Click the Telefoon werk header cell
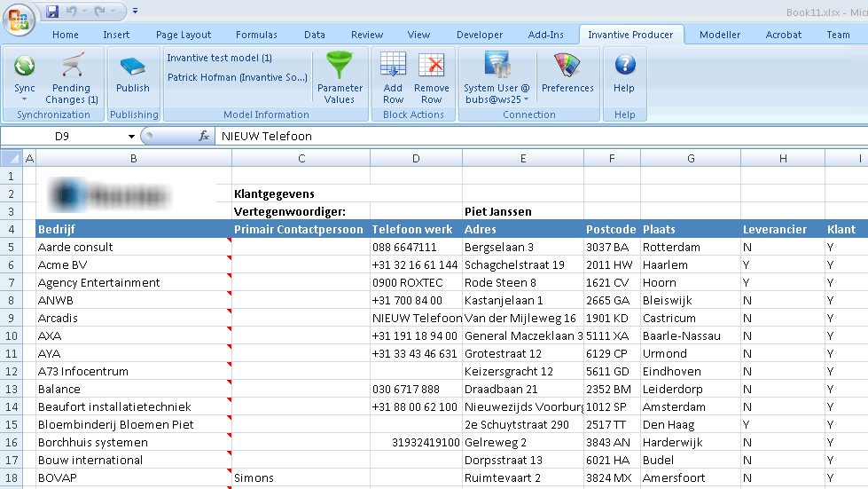 pos(416,229)
